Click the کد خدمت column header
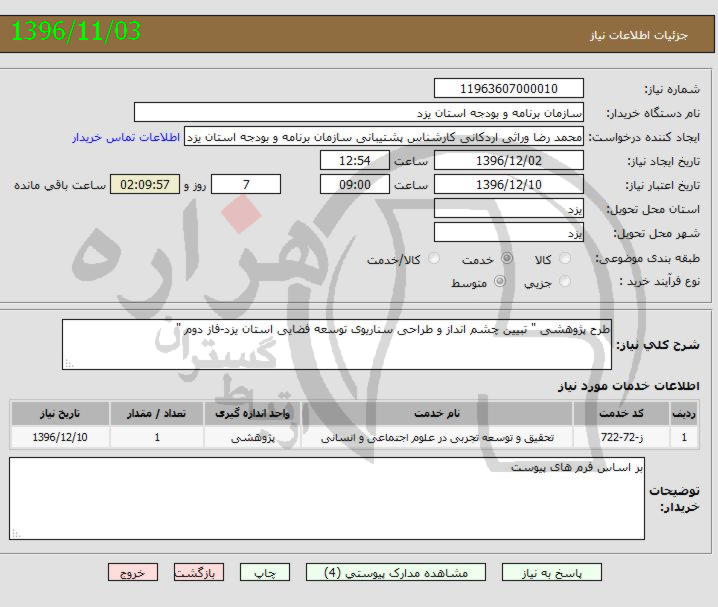The image size is (718, 607). 621,413
